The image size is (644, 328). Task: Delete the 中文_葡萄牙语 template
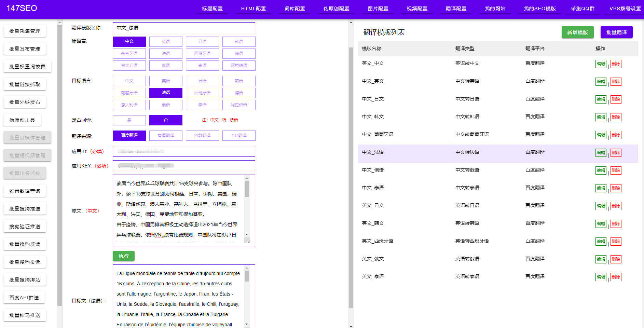(616, 135)
